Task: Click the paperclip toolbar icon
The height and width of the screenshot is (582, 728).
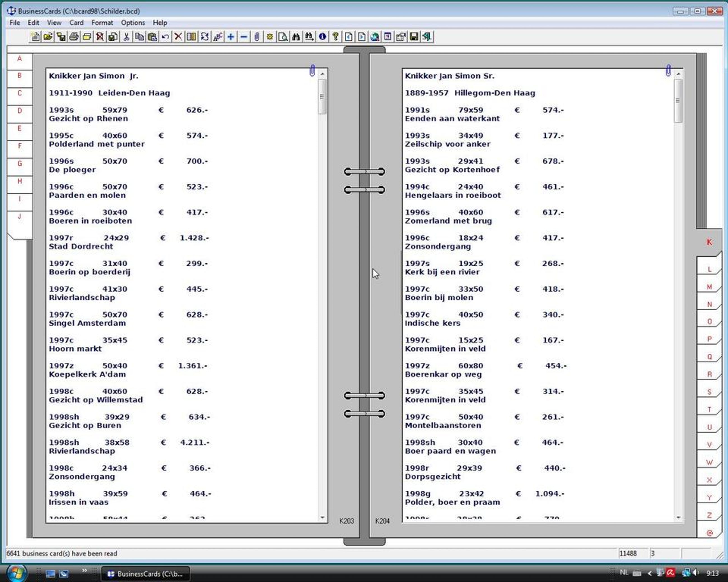Action: 257,37
